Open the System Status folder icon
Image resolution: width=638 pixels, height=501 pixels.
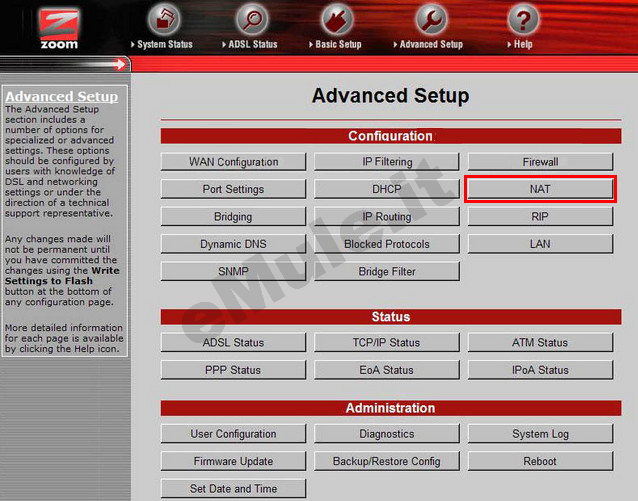164,19
